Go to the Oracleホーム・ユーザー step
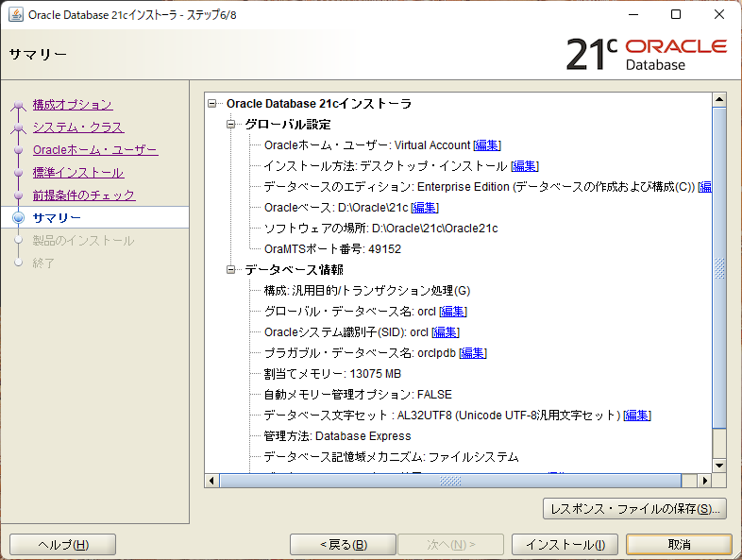 tap(95, 150)
